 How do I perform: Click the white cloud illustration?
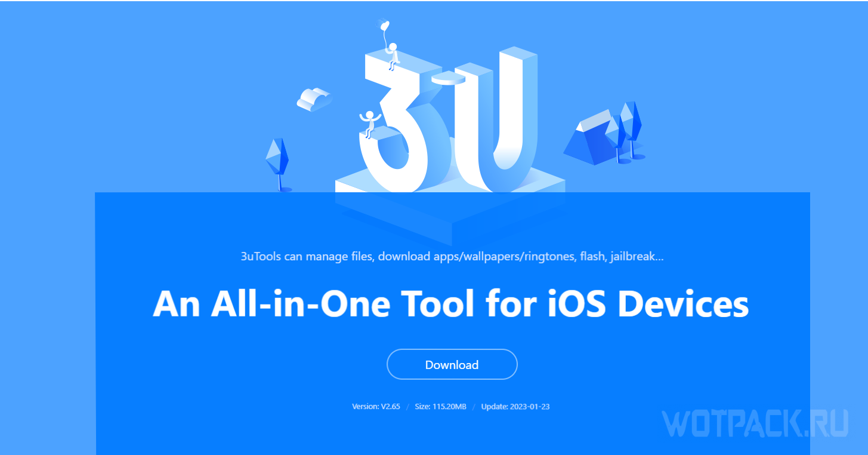point(314,99)
